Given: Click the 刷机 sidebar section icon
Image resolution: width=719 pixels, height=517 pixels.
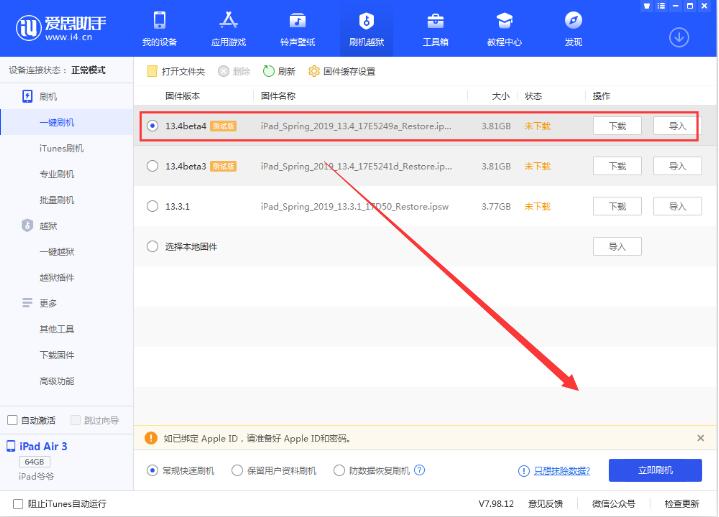Looking at the screenshot, I should pos(28,96).
